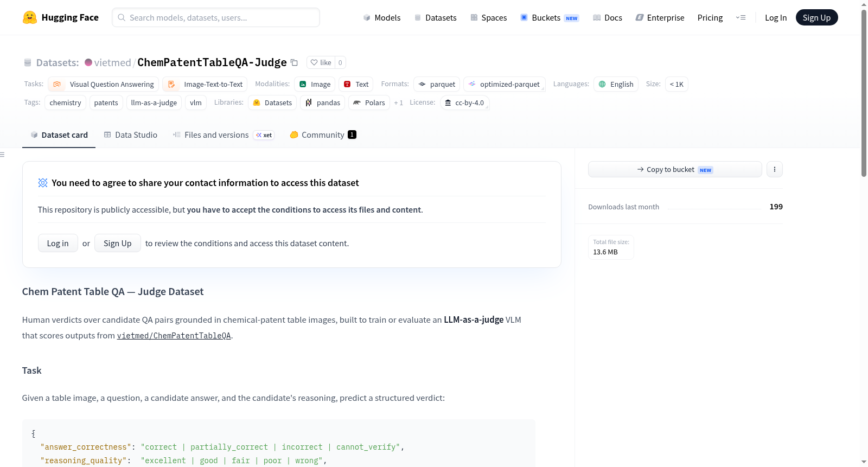The height and width of the screenshot is (467, 868).
Task: Filter by Image modality tag
Action: click(315, 84)
